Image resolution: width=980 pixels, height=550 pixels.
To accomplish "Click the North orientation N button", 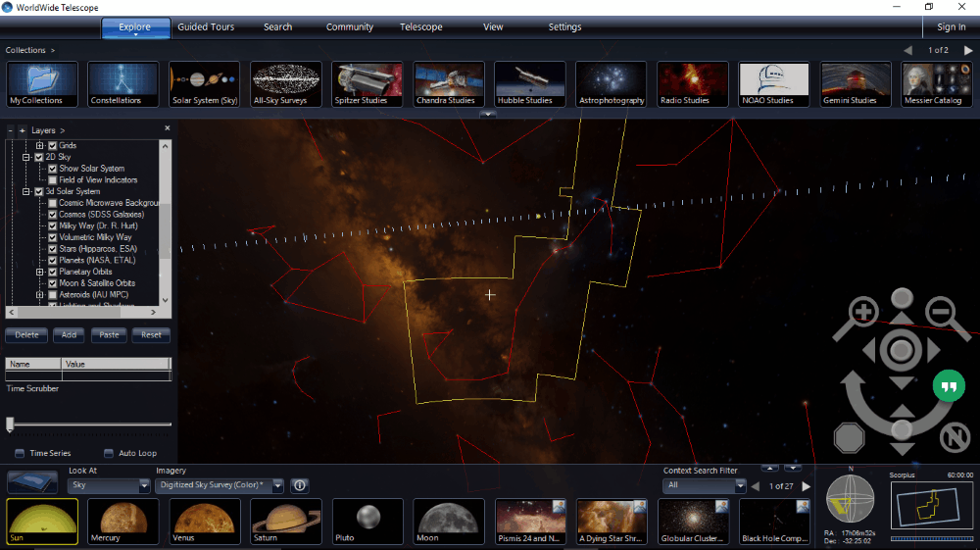I will [x=955, y=437].
